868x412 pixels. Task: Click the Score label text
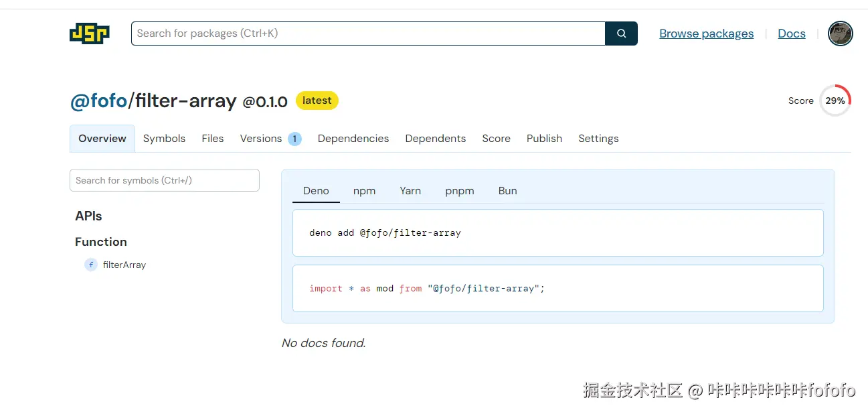(801, 100)
